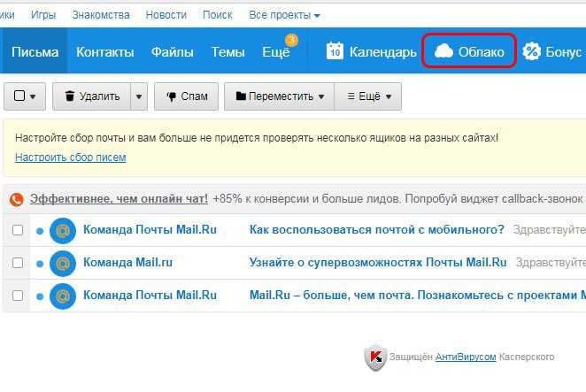Screen dimensions: 586x392
Task: Check the Mail.Ru – больше, чем почта checkbox
Action: click(x=18, y=296)
